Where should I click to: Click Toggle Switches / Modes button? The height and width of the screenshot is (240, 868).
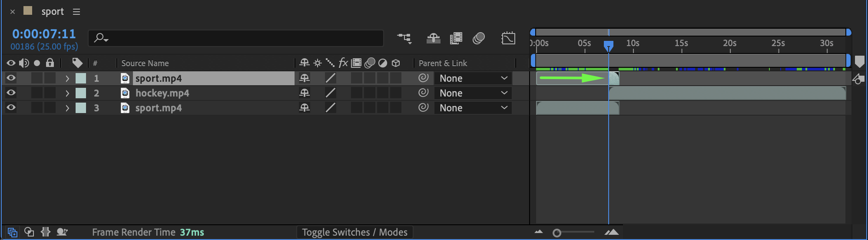coord(354,232)
